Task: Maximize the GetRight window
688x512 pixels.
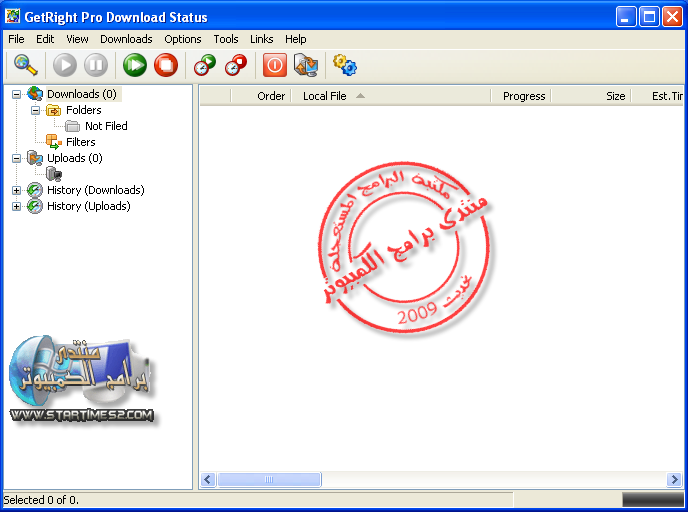Action: pos(649,17)
